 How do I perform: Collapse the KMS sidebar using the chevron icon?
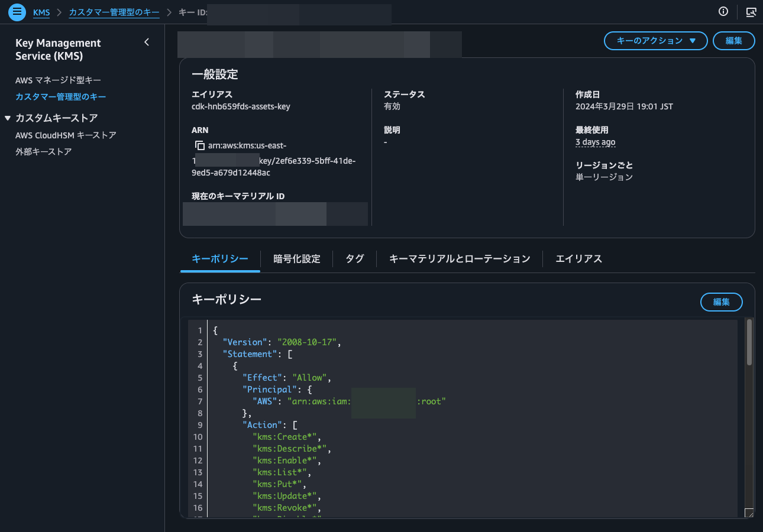click(x=147, y=42)
